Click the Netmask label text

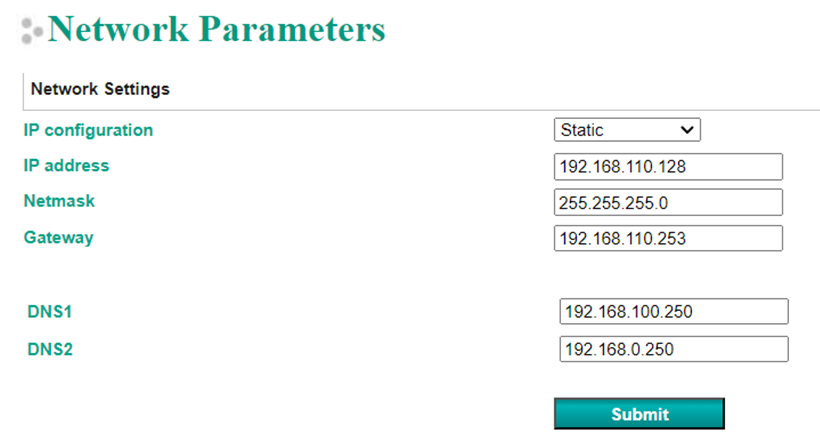point(59,201)
